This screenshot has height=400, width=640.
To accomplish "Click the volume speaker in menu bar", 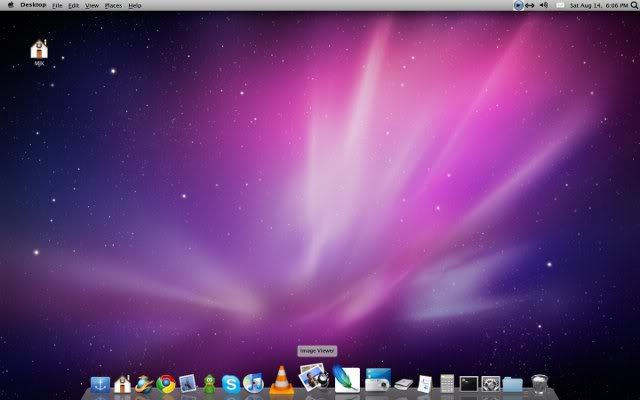I will pos(543,6).
